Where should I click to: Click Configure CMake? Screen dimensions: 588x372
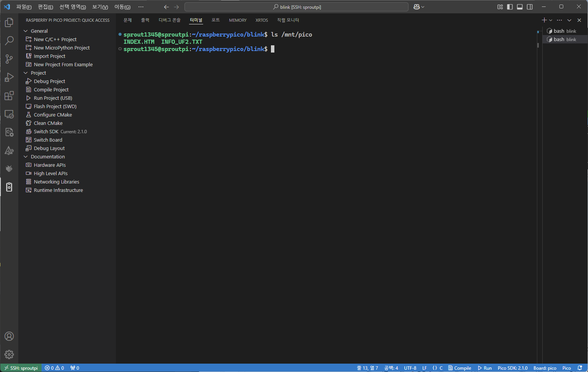pyautogui.click(x=53, y=115)
